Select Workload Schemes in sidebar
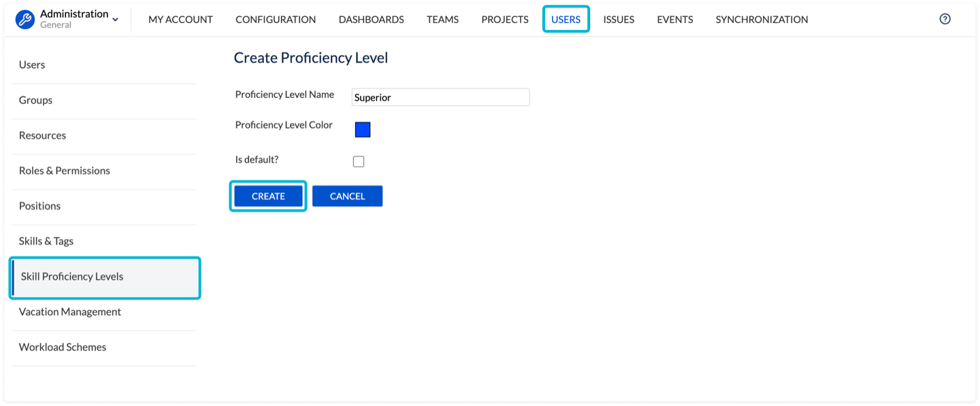This screenshot has width=980, height=406. (x=63, y=348)
